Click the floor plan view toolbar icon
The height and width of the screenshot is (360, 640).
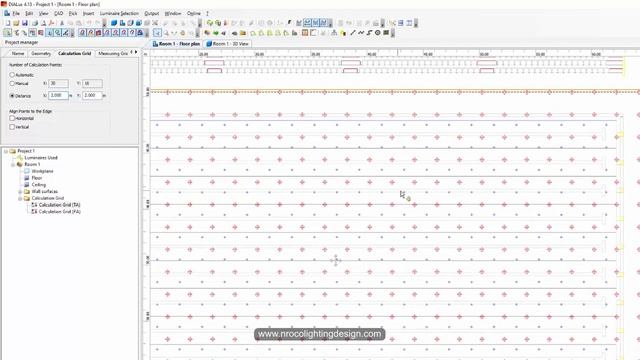click(x=122, y=23)
